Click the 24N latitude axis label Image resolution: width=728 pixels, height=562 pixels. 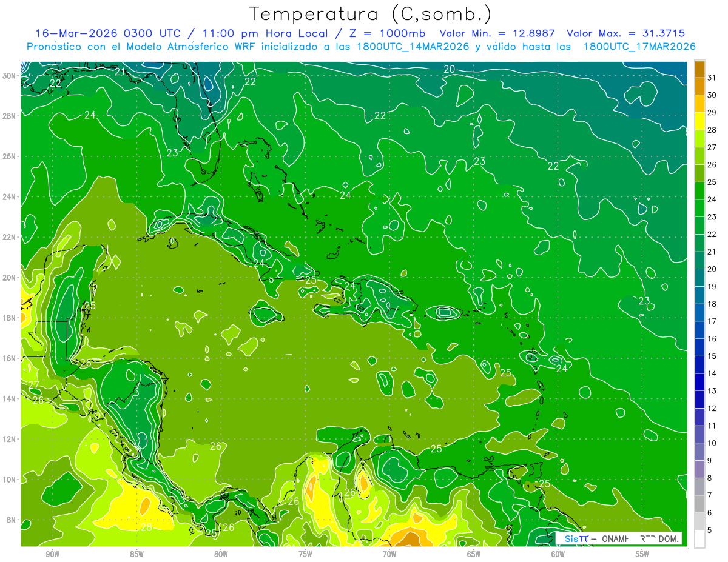(10, 197)
